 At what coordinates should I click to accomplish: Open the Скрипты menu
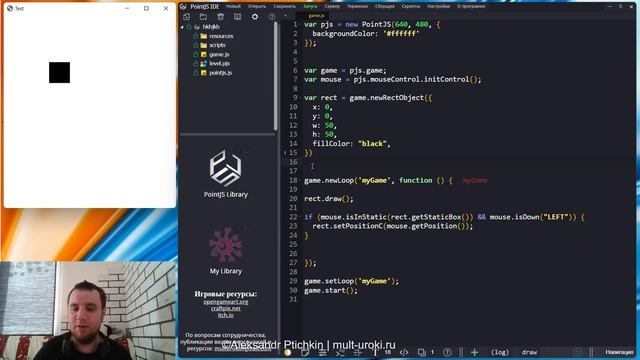tap(411, 7)
